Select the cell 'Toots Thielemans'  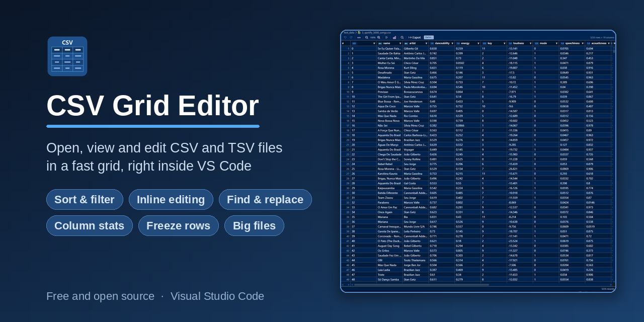pos(416,260)
